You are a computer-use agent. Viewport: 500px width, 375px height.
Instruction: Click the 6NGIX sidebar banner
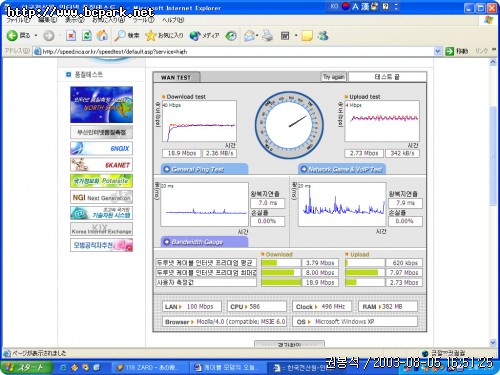click(101, 148)
